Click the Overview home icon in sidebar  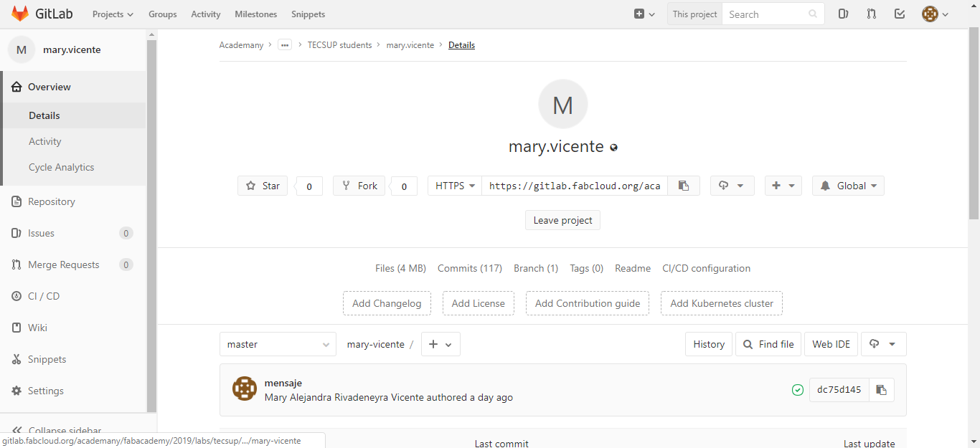(x=17, y=87)
